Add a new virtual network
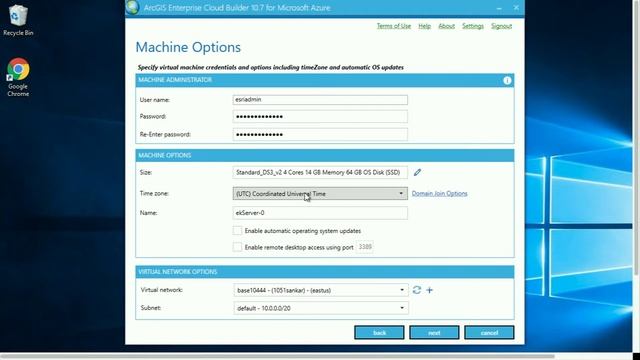The width and height of the screenshot is (640, 360). click(x=429, y=290)
